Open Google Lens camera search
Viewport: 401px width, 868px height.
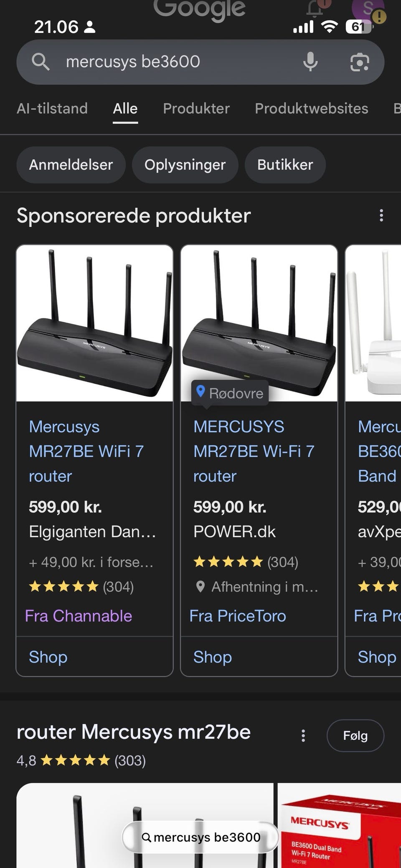[359, 62]
